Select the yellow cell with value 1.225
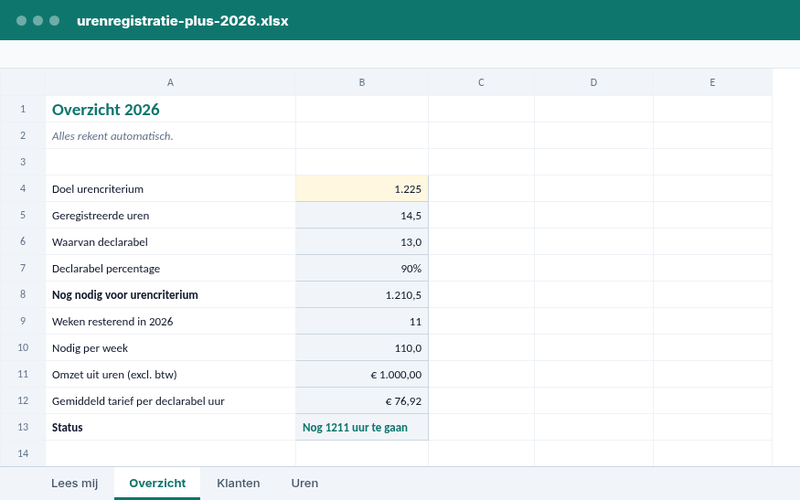This screenshot has width=800, height=500. pyautogui.click(x=362, y=189)
